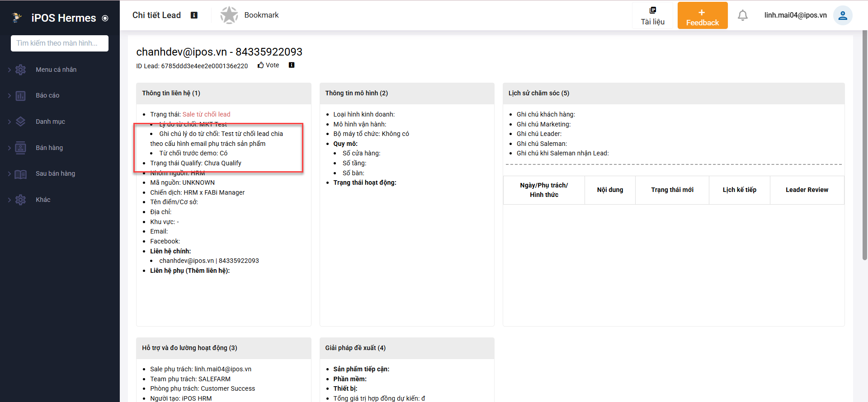Image resolution: width=868 pixels, height=402 pixels.
Task: Click the Bookmark star icon
Action: tap(229, 15)
